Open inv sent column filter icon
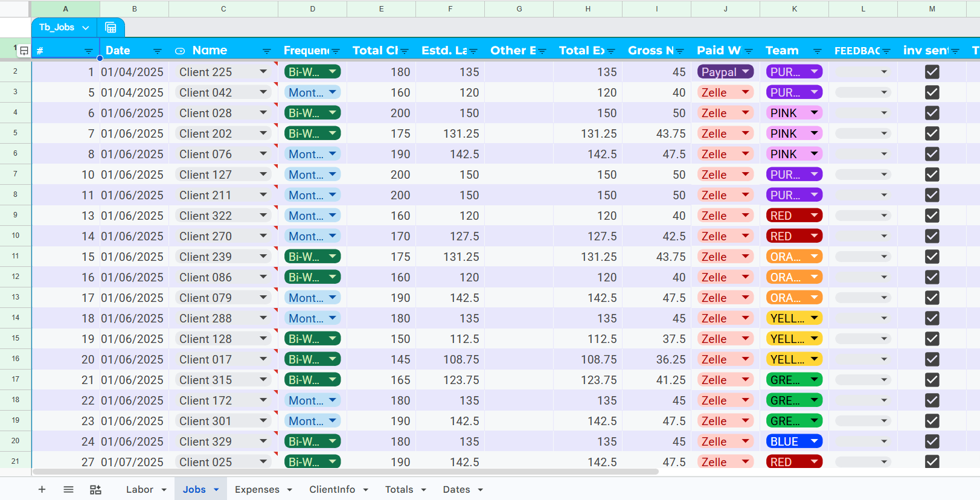This screenshot has height=500, width=980. pos(955,51)
